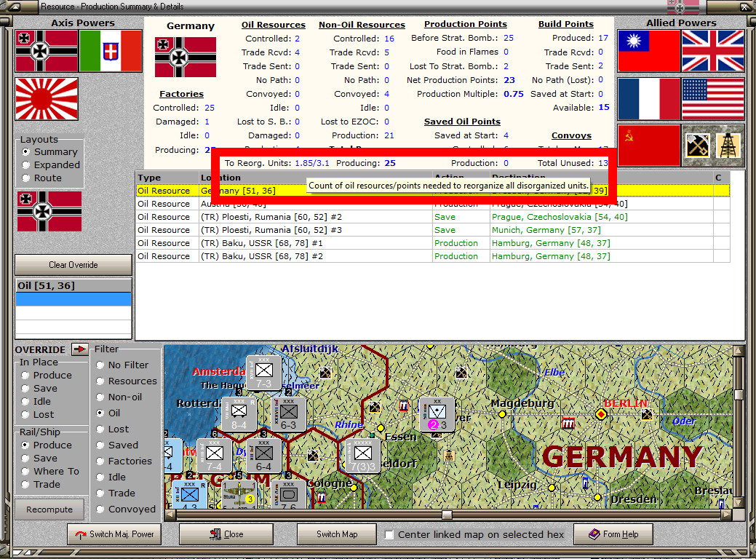Click the large Germany flag in summary header
The image size is (756, 559).
(185, 58)
